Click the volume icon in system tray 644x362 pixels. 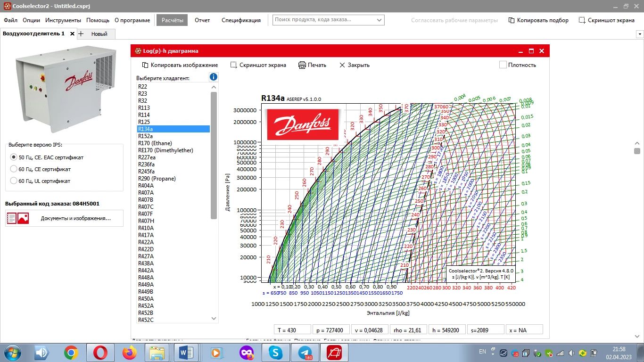(x=571, y=353)
